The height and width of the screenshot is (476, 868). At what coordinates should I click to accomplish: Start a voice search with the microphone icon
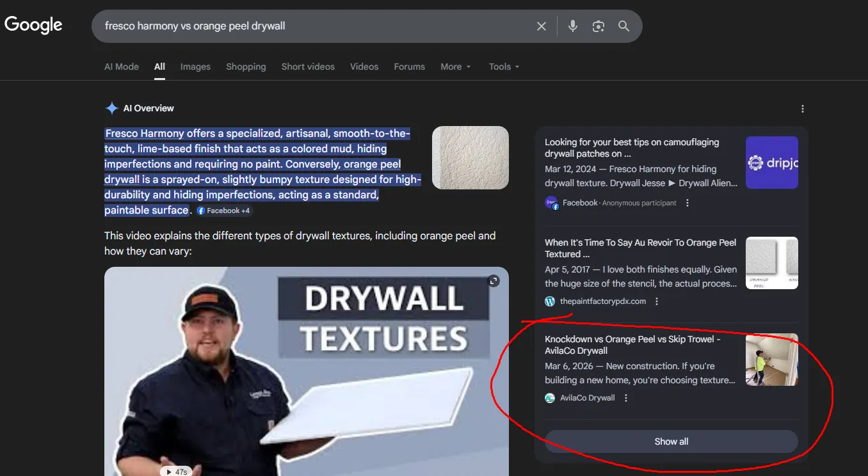572,26
